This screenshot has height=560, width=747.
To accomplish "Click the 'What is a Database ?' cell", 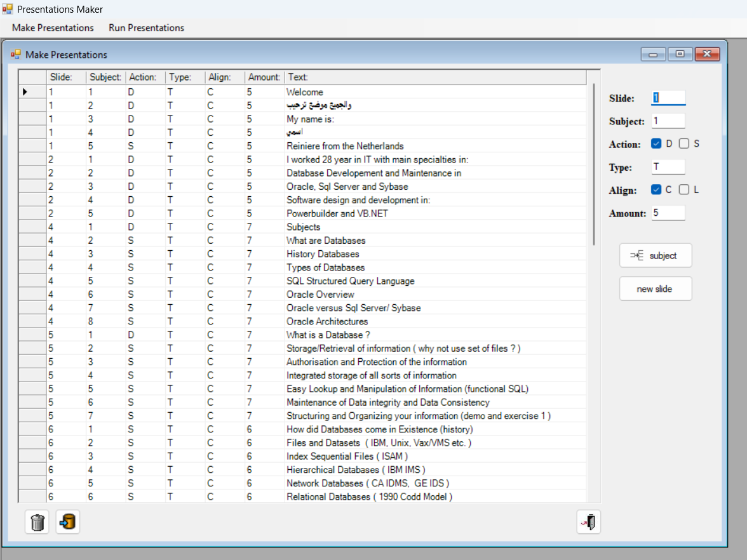I will 436,335.
